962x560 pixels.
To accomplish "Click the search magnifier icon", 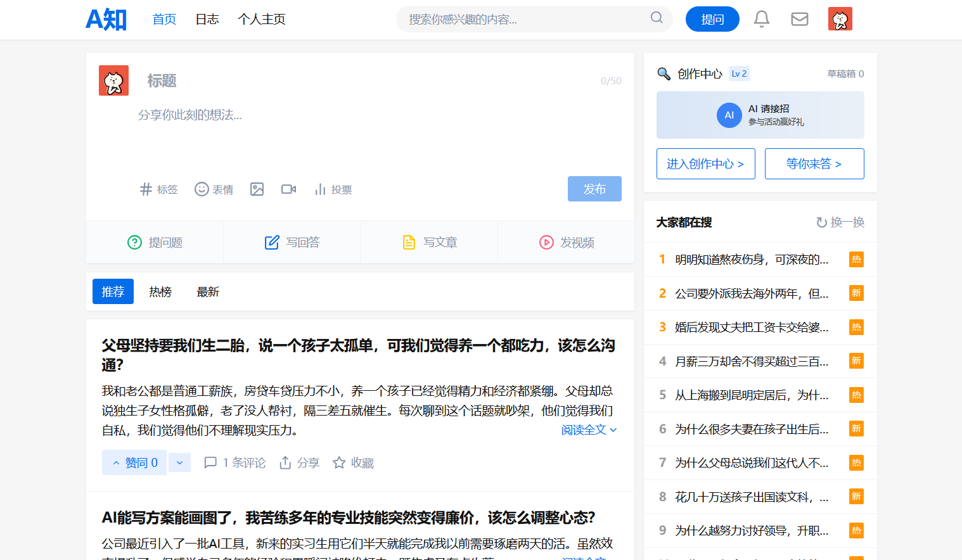I will point(657,18).
